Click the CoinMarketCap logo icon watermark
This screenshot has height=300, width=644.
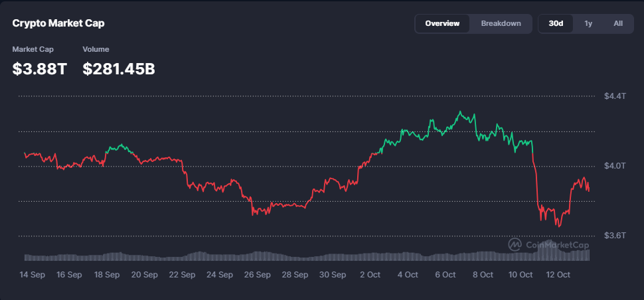(x=515, y=244)
